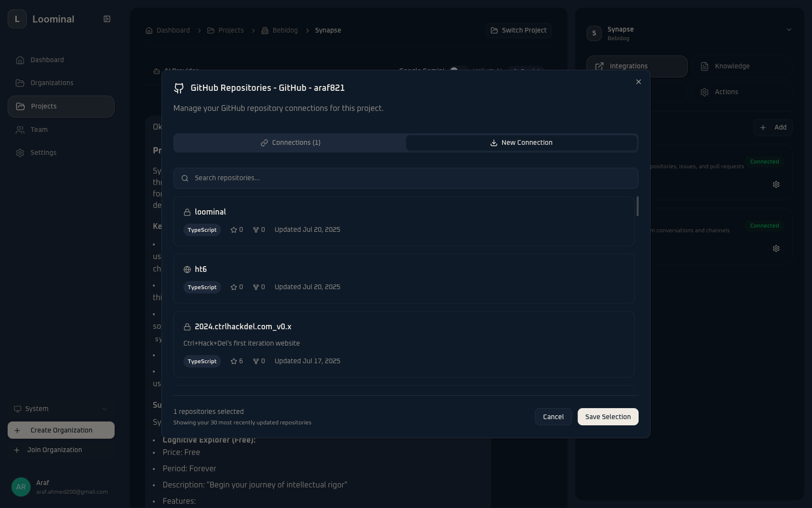Click the link icon on Connections tab

264,143
